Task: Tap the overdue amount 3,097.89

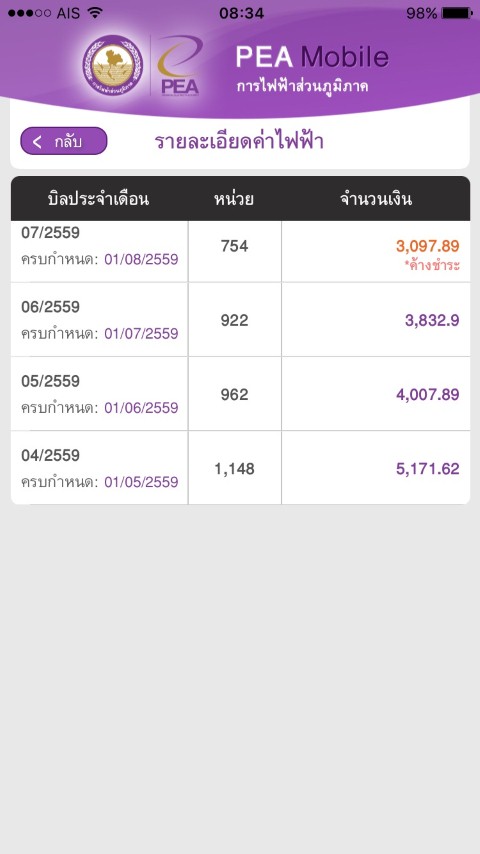Action: [428, 246]
